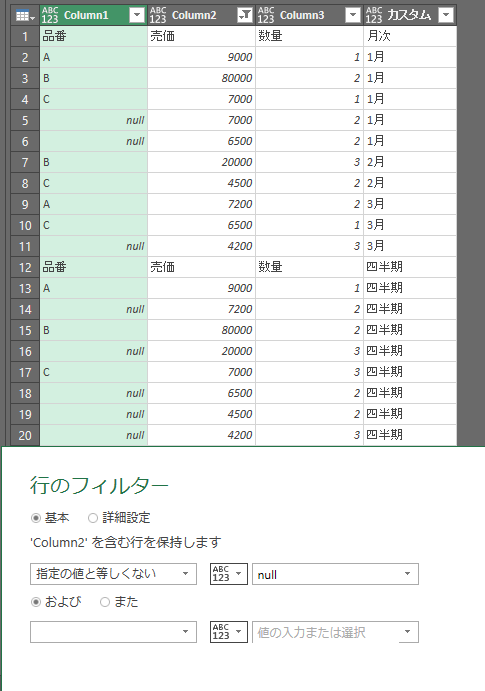The height and width of the screenshot is (691, 485).
Task: Click the 20000 cell in row 7
Action: (201, 162)
